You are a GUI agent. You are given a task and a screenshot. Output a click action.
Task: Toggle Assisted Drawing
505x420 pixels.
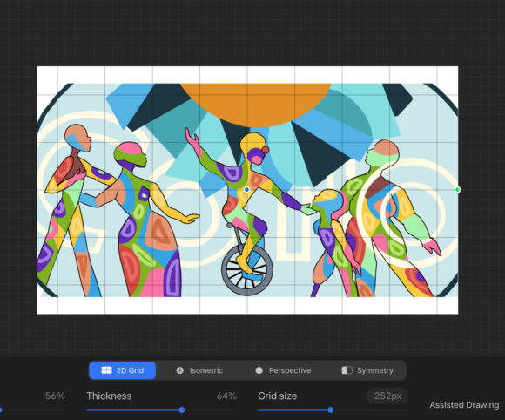point(464,405)
